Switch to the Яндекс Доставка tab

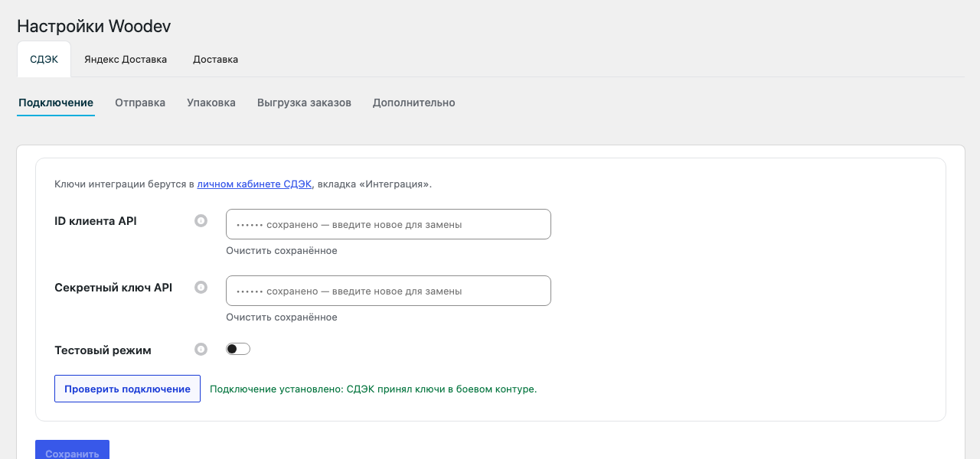click(x=126, y=59)
